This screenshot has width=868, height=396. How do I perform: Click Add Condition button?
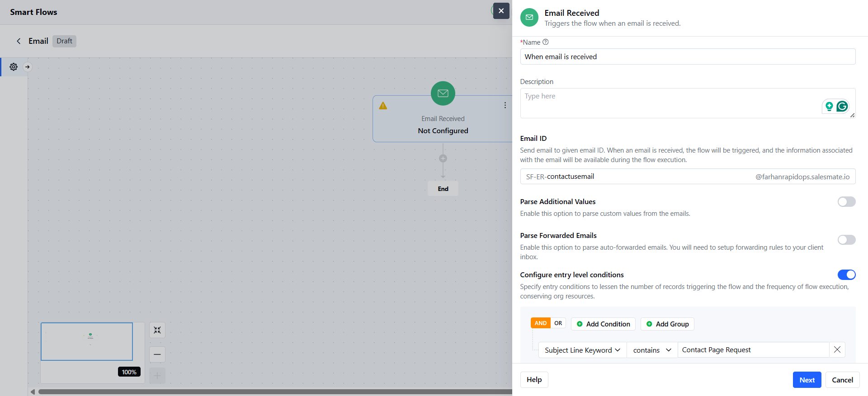(x=604, y=324)
